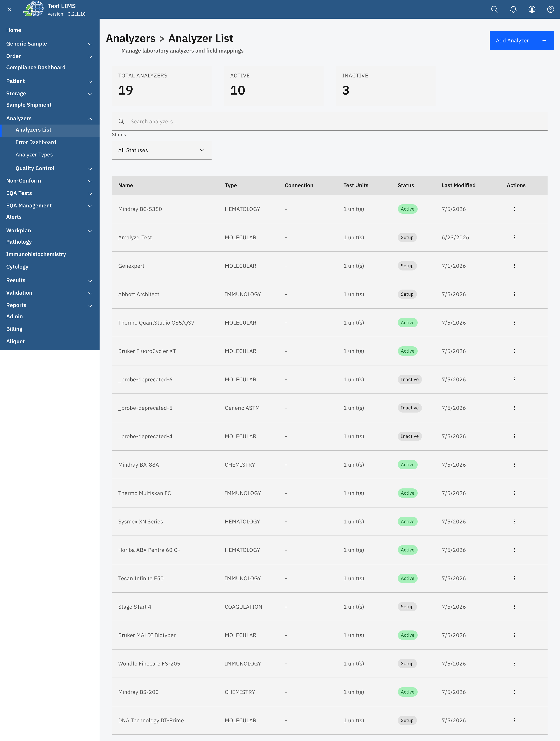Open the user profile icon
Image resolution: width=560 pixels, height=741 pixels.
click(x=532, y=9)
